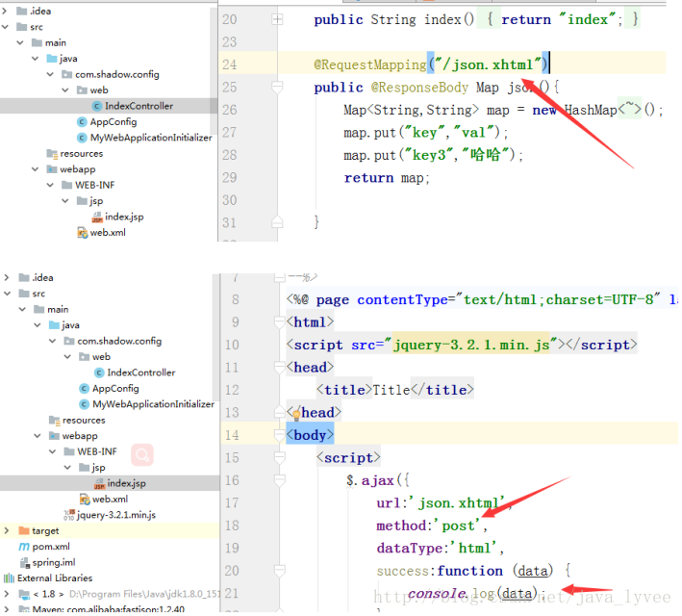
Task: Select the pom.xml tree row
Action: click(110, 547)
